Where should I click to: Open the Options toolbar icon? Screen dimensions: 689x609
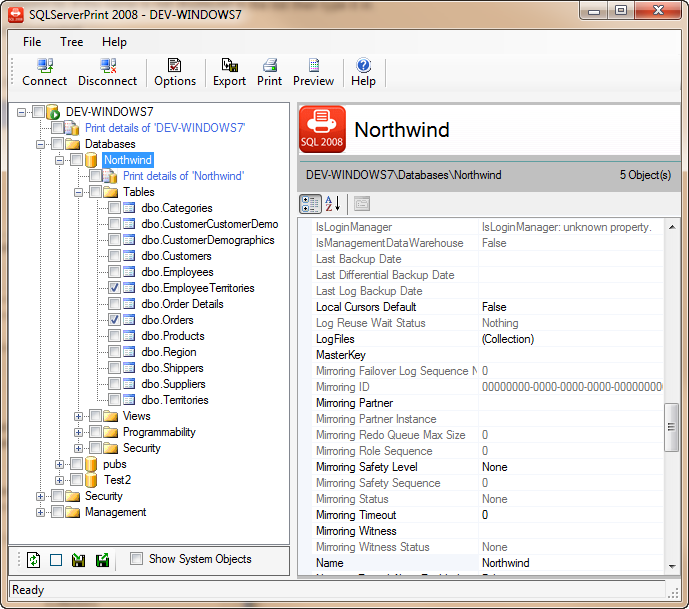(x=174, y=65)
